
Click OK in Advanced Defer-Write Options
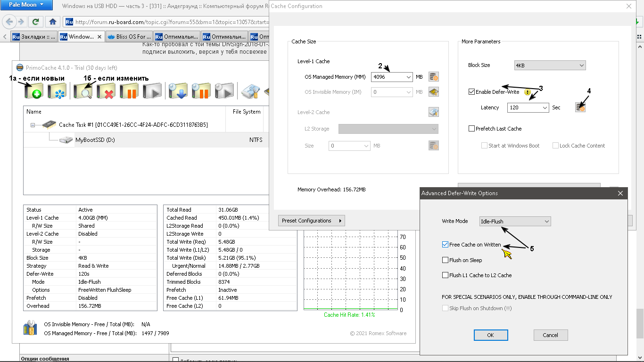tap(491, 335)
